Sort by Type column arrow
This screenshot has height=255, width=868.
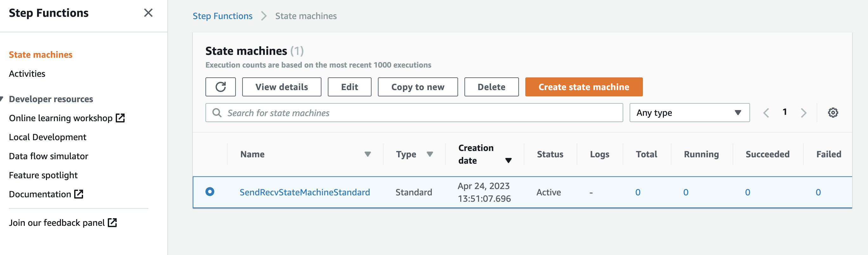click(429, 154)
